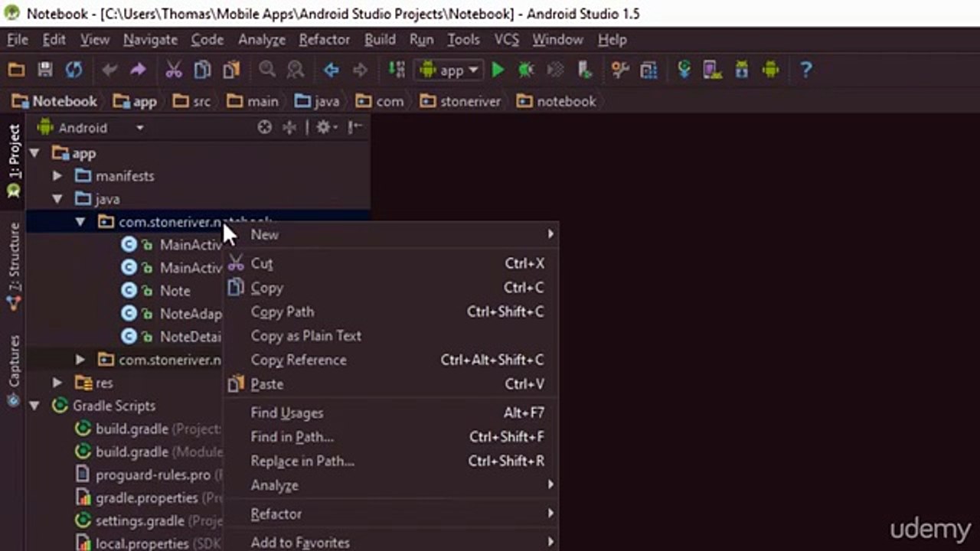Expand the manifests folder
The image size is (980, 551).
57,176
